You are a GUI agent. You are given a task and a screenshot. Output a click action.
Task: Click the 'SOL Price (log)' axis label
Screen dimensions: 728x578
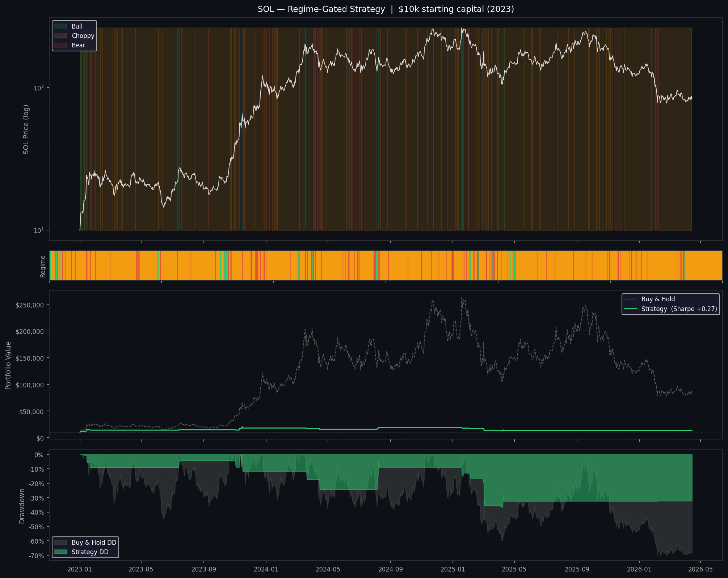click(x=26, y=129)
